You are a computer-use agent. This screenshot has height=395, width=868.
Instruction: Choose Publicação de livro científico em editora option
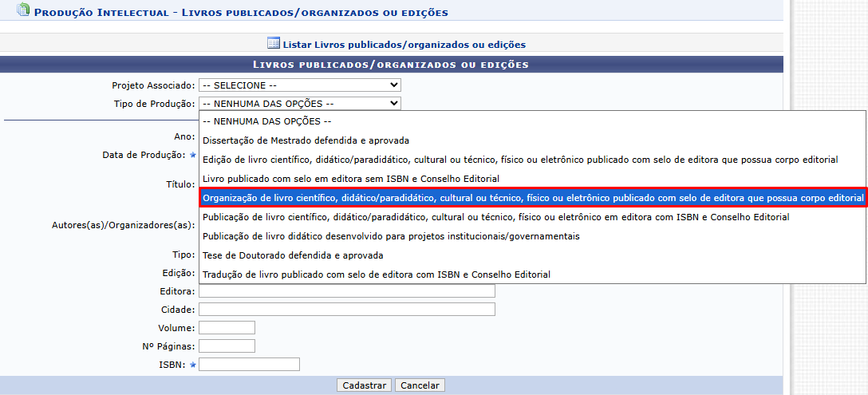click(533, 217)
